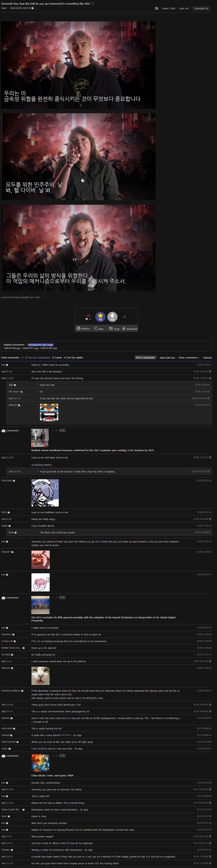Click Post a comment button
This screenshot has height=868, width=217.
[x=145, y=358]
